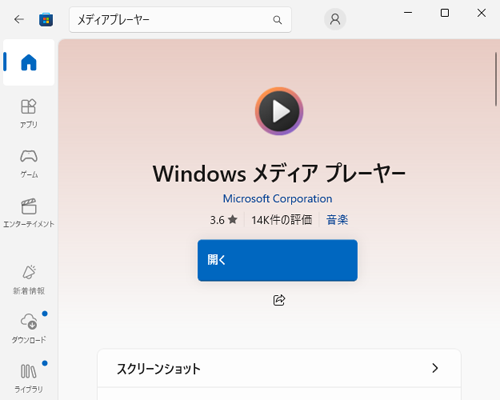
Task: Click the vertical scrollbar on the right
Action: point(496,79)
